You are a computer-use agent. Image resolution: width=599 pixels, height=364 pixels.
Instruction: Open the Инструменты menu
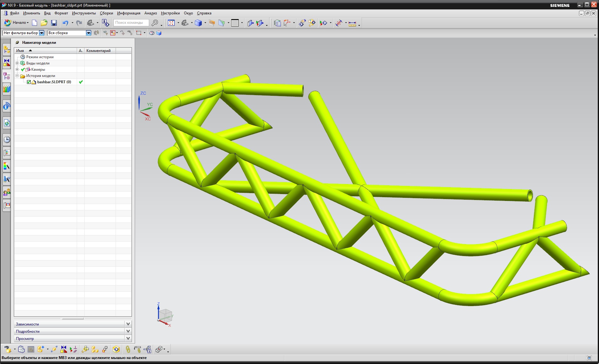pyautogui.click(x=84, y=13)
